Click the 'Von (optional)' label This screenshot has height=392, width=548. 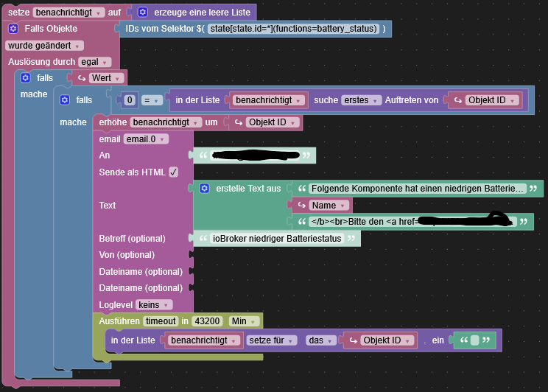(x=127, y=255)
